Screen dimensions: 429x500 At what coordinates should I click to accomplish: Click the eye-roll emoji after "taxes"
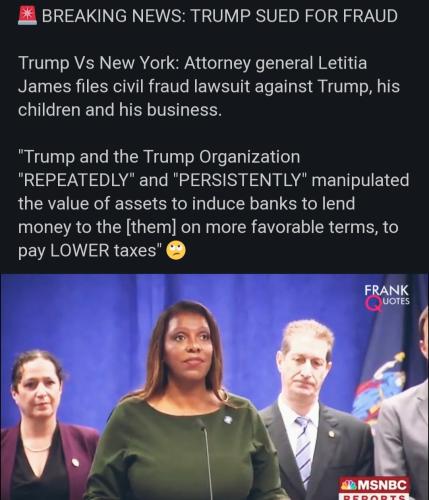pos(176,251)
